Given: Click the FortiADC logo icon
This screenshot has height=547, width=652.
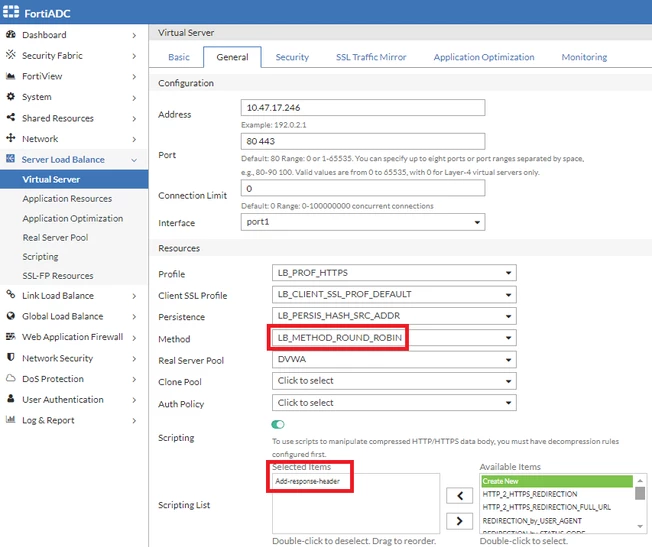Looking at the screenshot, I should point(11,12).
